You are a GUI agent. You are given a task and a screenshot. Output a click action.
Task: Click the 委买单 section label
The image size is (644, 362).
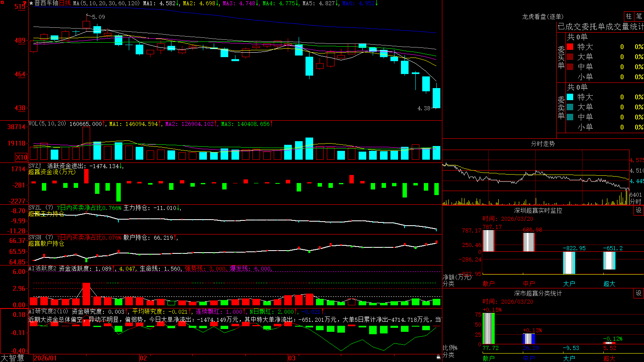click(x=561, y=57)
